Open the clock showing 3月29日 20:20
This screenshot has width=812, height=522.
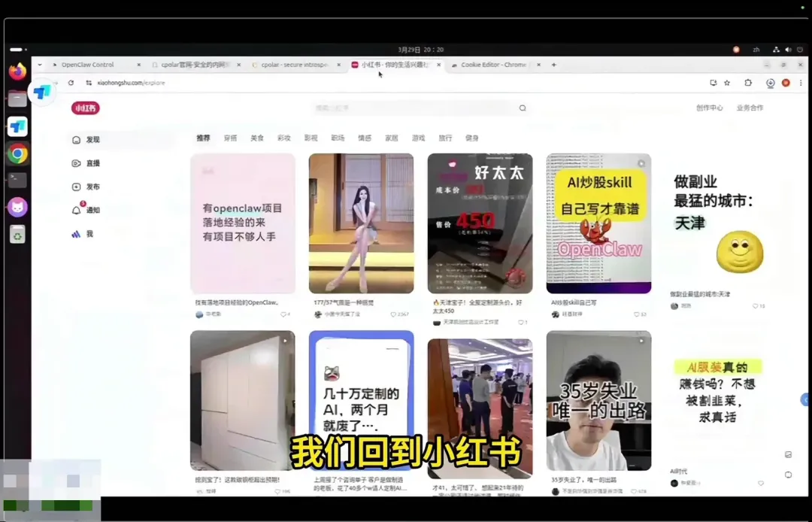pos(420,50)
